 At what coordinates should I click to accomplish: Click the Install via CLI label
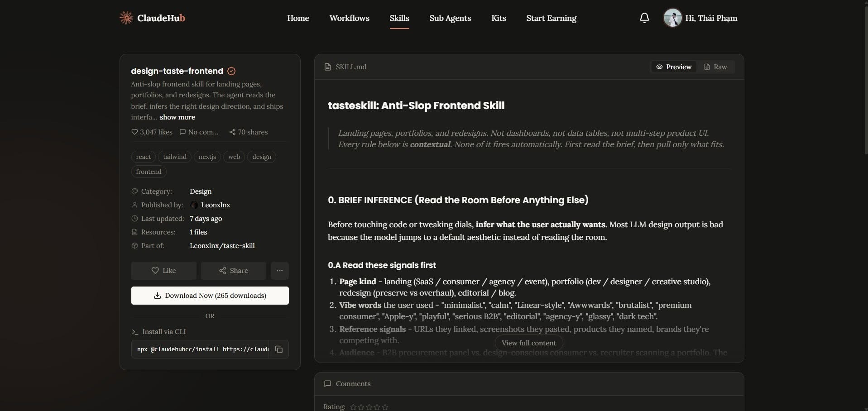click(x=164, y=332)
